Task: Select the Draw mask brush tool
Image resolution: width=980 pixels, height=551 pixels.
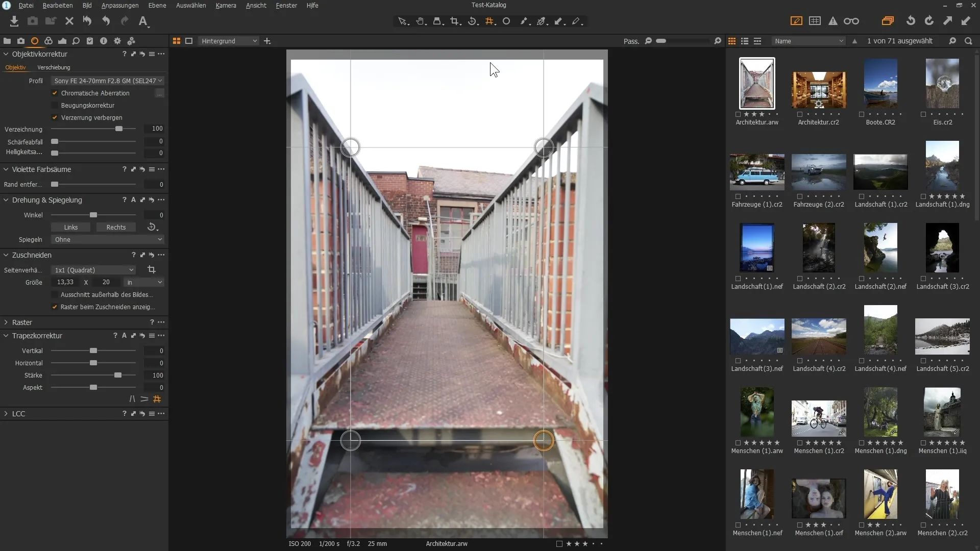Action: [x=525, y=21]
